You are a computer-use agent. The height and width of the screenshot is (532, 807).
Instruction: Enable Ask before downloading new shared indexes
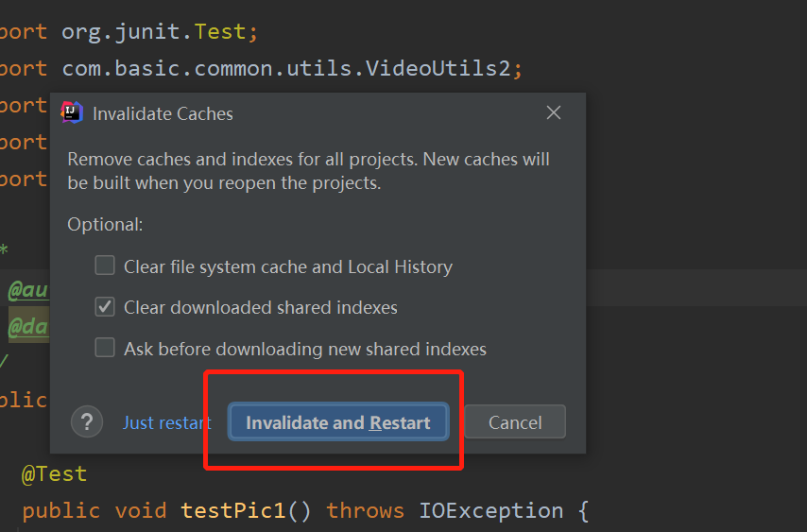(x=105, y=348)
